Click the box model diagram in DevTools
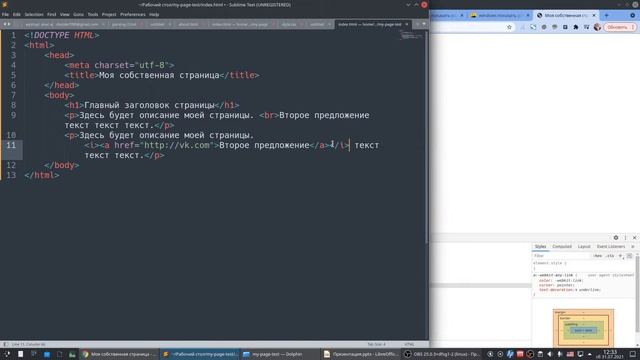 (x=583, y=328)
